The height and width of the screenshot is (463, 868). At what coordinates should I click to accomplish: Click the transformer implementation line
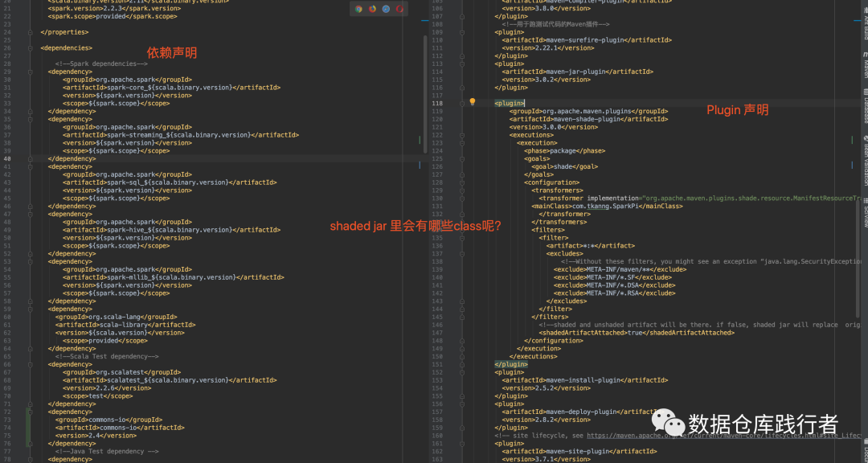click(x=700, y=199)
